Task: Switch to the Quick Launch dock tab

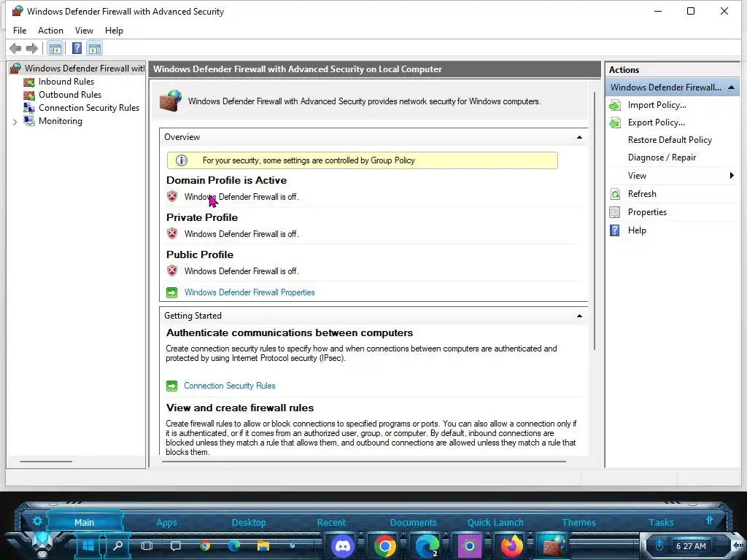Action: [495, 522]
